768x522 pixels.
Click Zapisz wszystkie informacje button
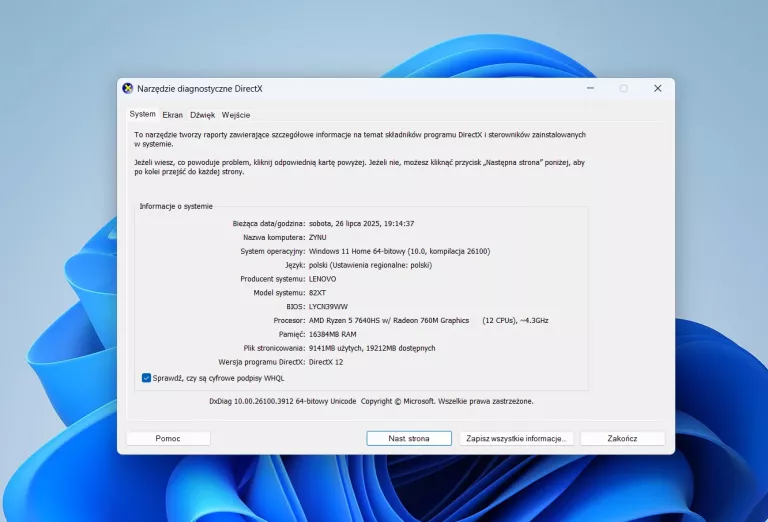(516, 438)
